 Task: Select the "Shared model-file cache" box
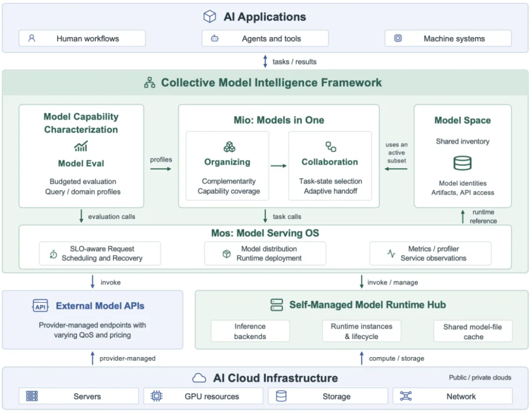coord(472,331)
